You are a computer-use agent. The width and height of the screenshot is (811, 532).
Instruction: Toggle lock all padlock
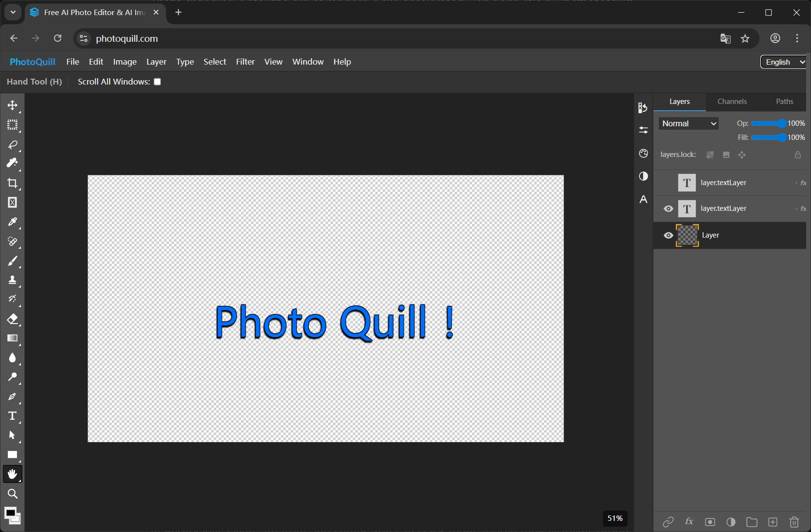(x=797, y=154)
